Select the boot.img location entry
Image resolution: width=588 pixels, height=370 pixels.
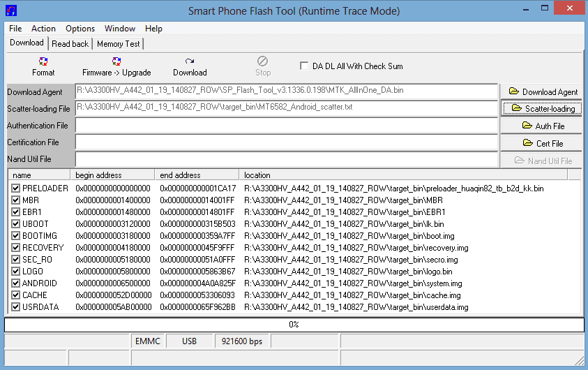coord(349,236)
